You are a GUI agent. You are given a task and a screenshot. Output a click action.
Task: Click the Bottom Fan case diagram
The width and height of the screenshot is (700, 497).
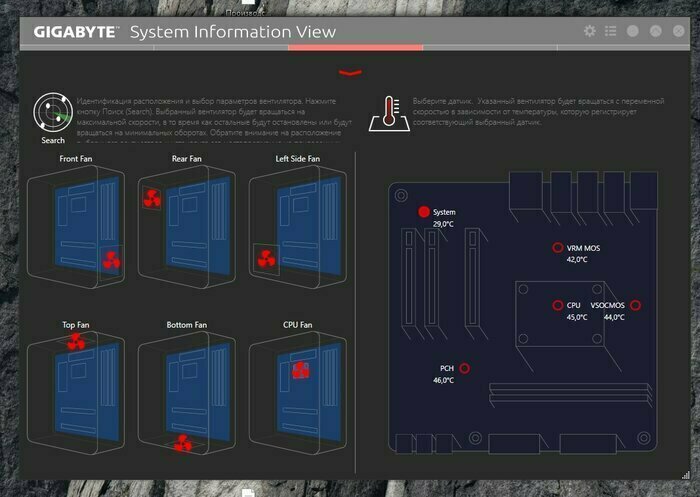click(187, 393)
